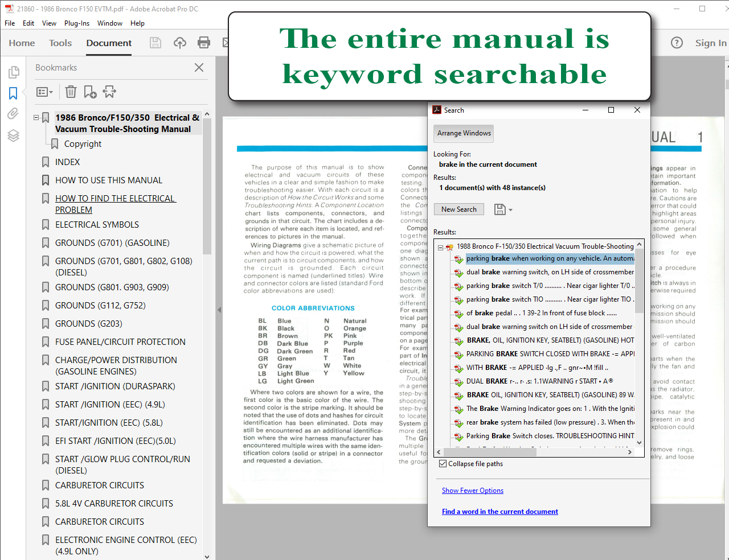Collapse the search results document tree
Image resolution: width=729 pixels, height=560 pixels.
[440, 247]
